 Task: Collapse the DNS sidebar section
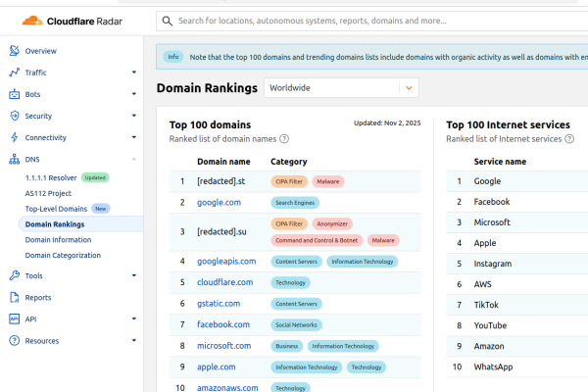click(133, 159)
